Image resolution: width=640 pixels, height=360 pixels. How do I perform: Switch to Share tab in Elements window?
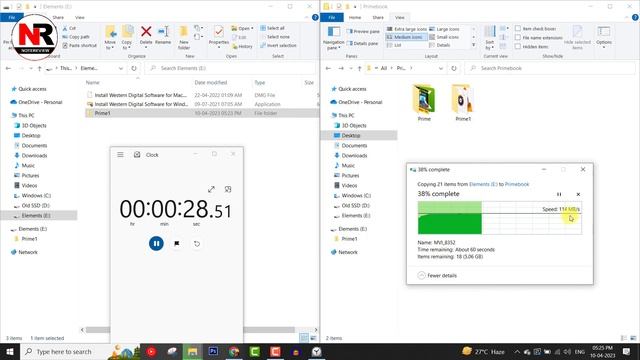58,18
